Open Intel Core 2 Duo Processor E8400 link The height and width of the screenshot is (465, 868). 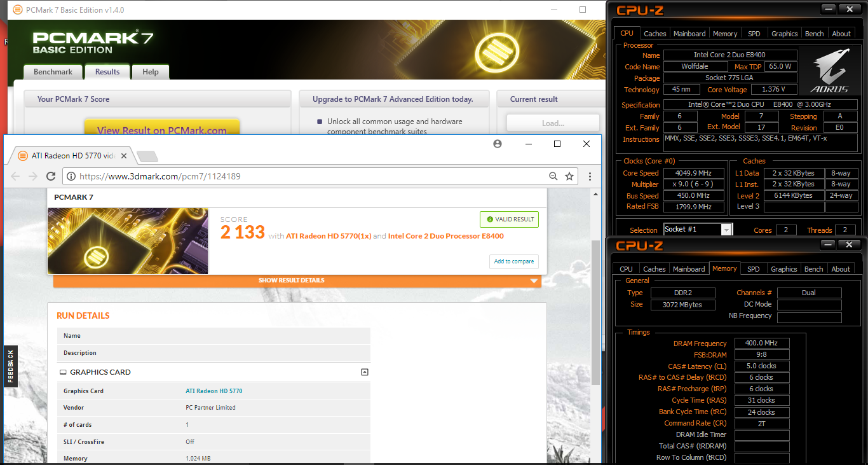(445, 236)
